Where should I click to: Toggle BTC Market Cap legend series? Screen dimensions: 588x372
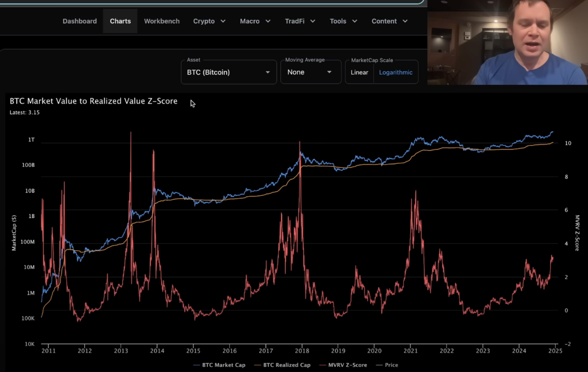pyautogui.click(x=219, y=365)
